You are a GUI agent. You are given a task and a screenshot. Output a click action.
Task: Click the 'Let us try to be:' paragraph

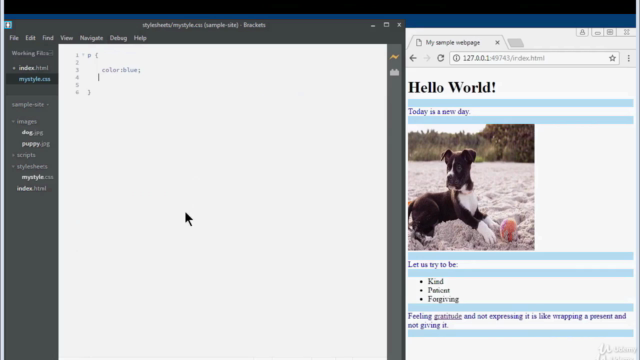pos(433,264)
